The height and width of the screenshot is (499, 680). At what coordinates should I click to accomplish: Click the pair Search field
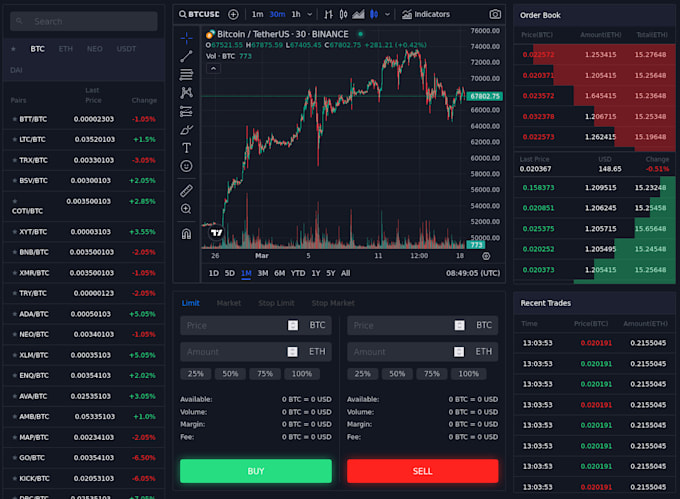point(84,21)
